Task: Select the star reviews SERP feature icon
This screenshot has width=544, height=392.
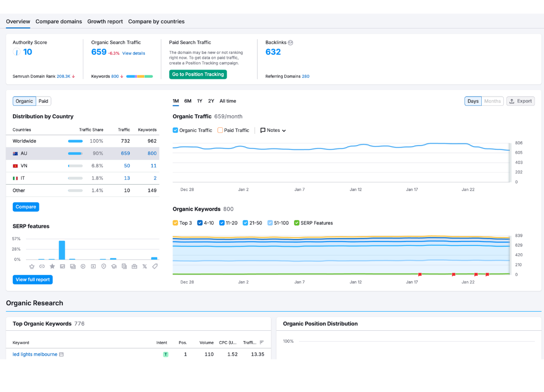Action: (x=52, y=266)
